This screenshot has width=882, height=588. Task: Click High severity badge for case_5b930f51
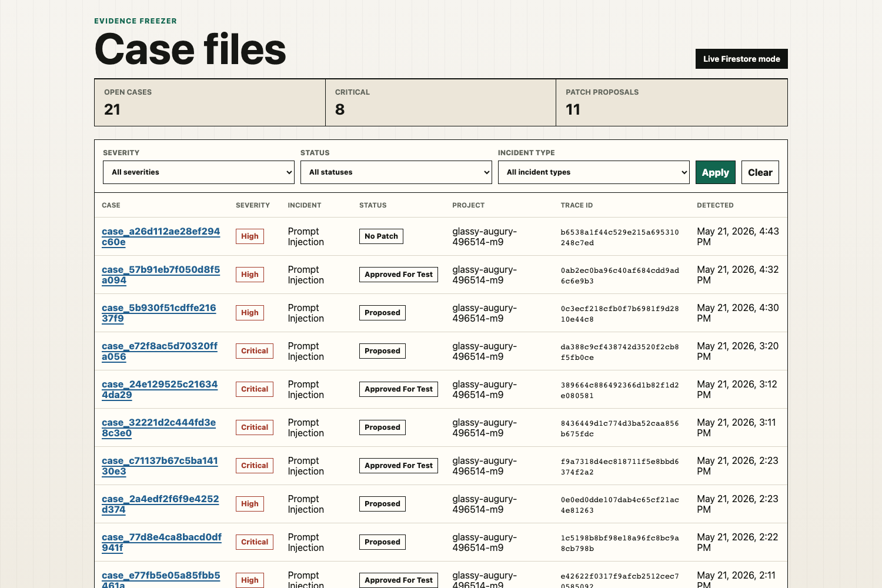[x=250, y=313]
